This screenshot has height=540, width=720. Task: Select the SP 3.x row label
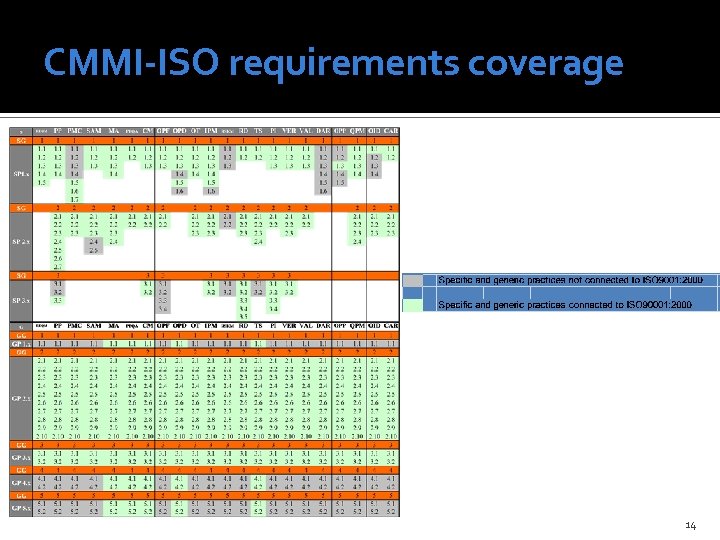coord(21,301)
